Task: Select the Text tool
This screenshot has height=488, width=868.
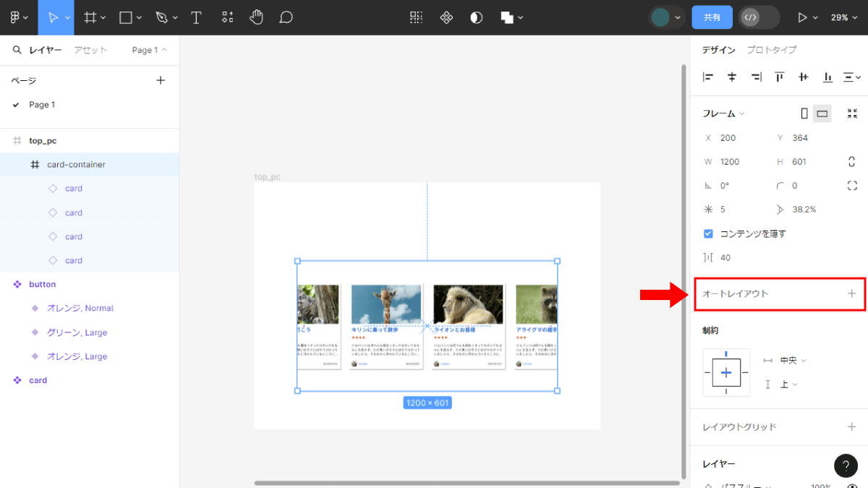Action: 196,17
